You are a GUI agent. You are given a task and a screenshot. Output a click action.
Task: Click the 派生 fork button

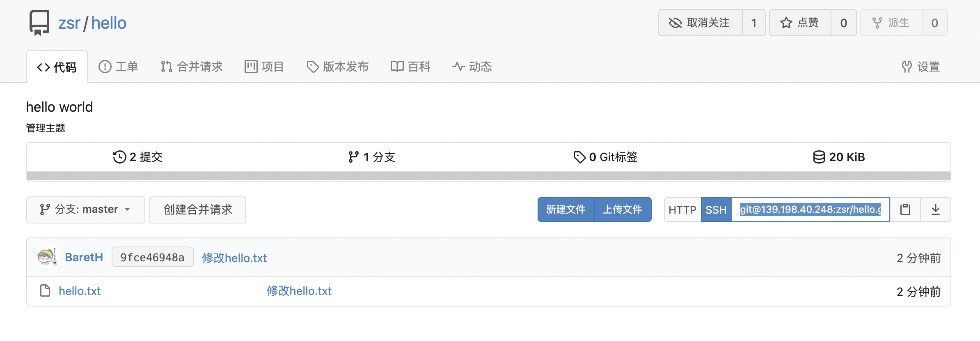point(891,23)
